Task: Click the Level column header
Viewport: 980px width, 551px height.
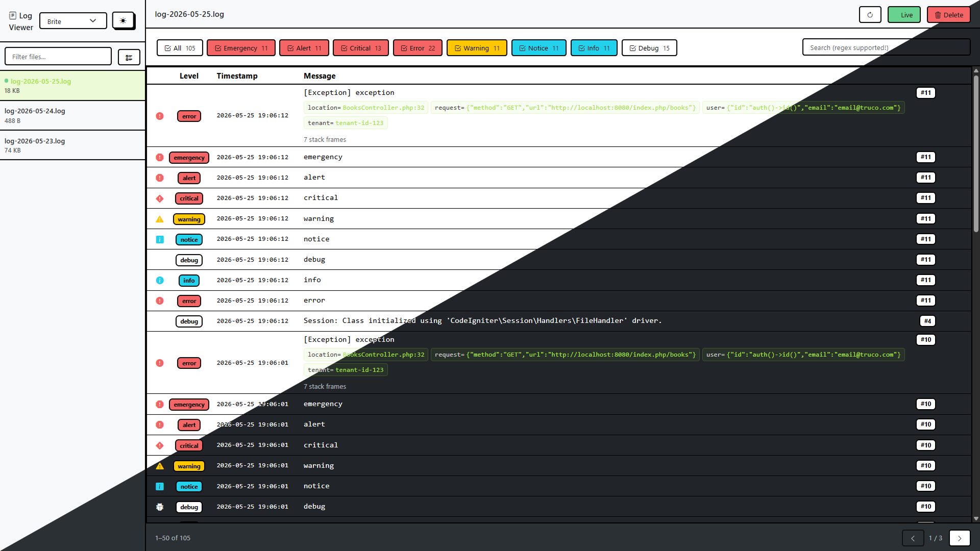Action: pyautogui.click(x=189, y=76)
